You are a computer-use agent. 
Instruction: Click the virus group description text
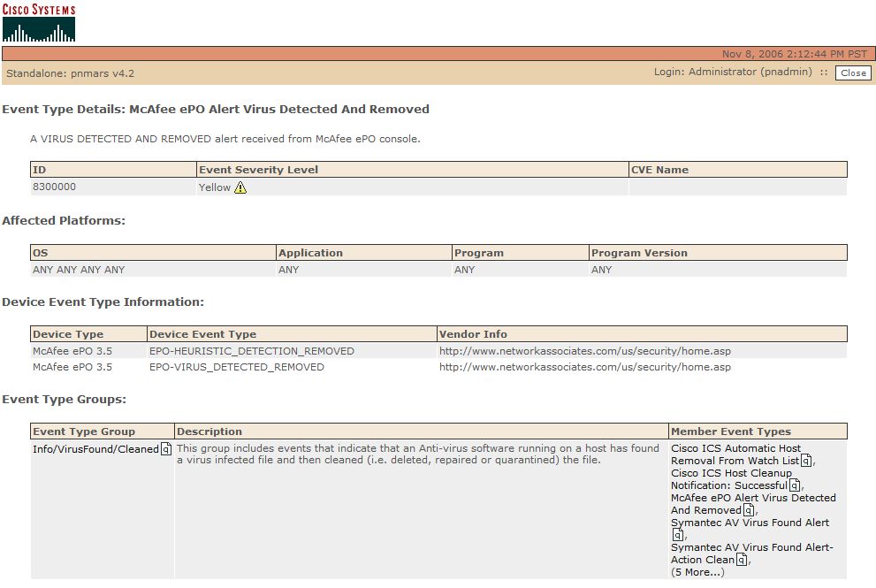pyautogui.click(x=418, y=454)
